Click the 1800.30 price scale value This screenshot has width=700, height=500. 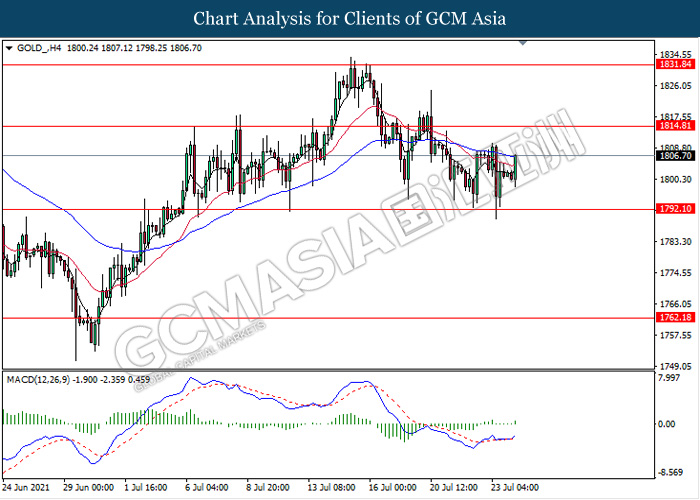[x=675, y=179]
